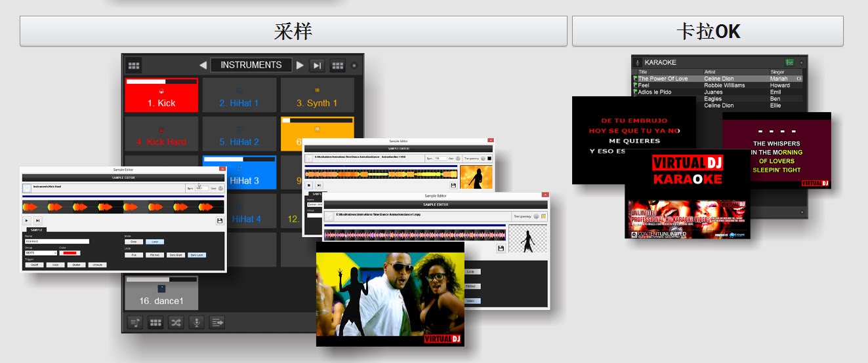
Task: Click the round options dot on the sampler header
Action: click(354, 66)
